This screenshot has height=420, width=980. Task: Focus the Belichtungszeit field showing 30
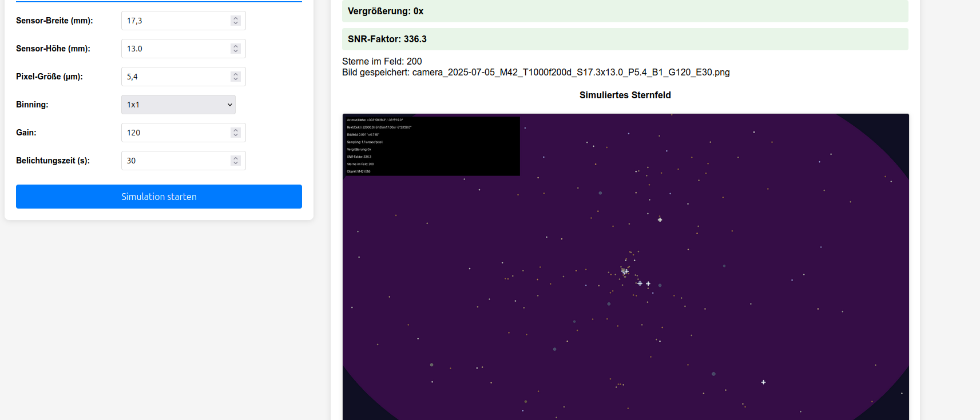click(x=184, y=161)
